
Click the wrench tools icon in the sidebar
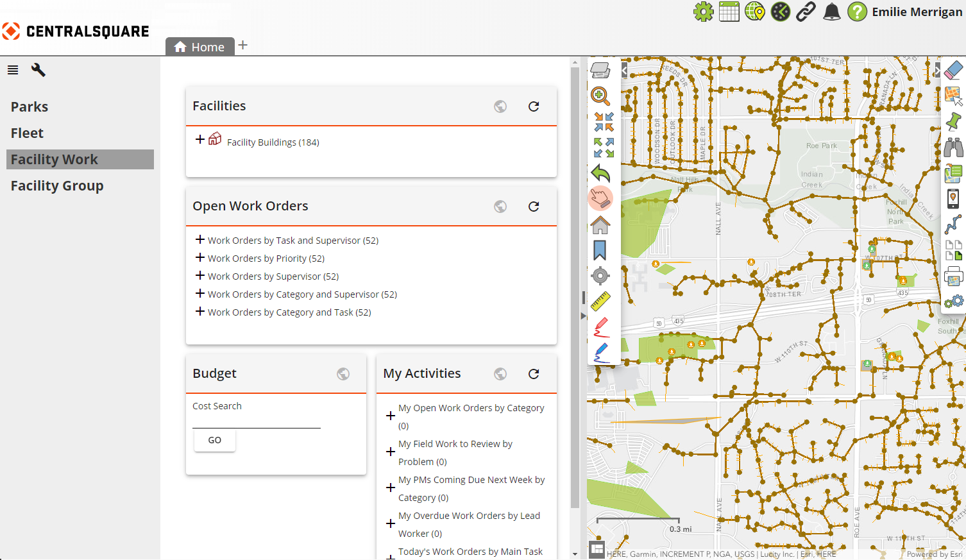tap(38, 70)
